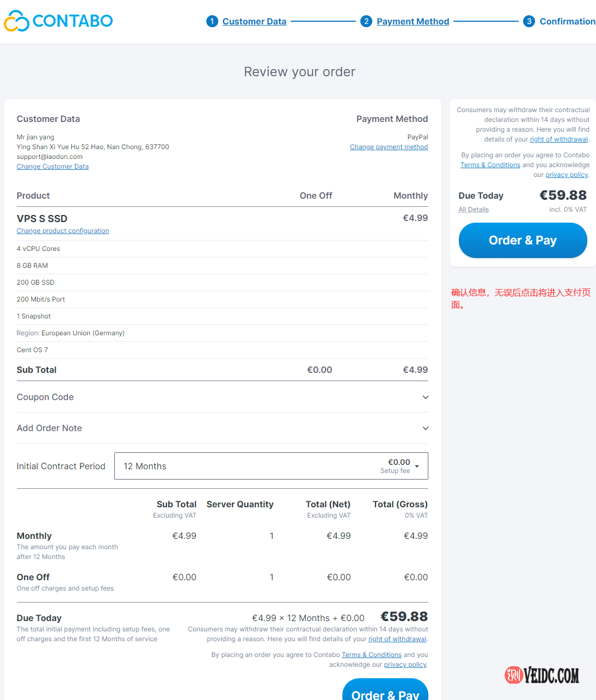The width and height of the screenshot is (596, 700).
Task: Open All Details link under Due Today
Action: tap(474, 210)
